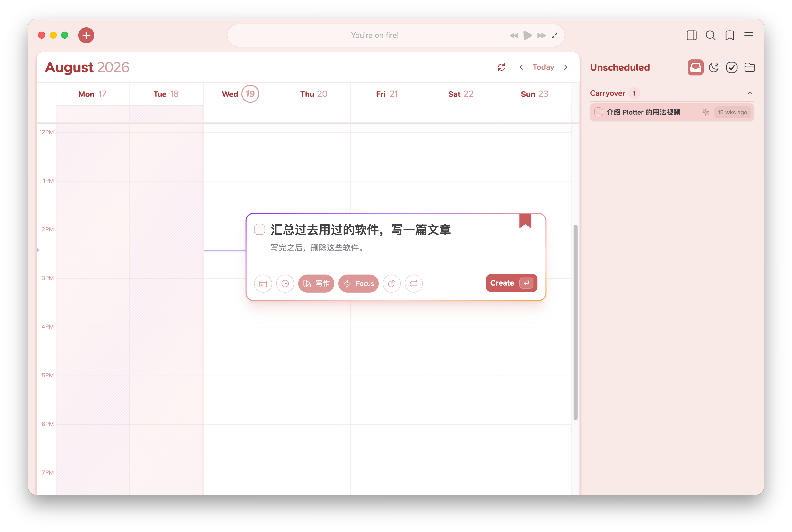Toggle the bookmark ribbon on task popup
The height and width of the screenshot is (532, 792).
click(525, 221)
